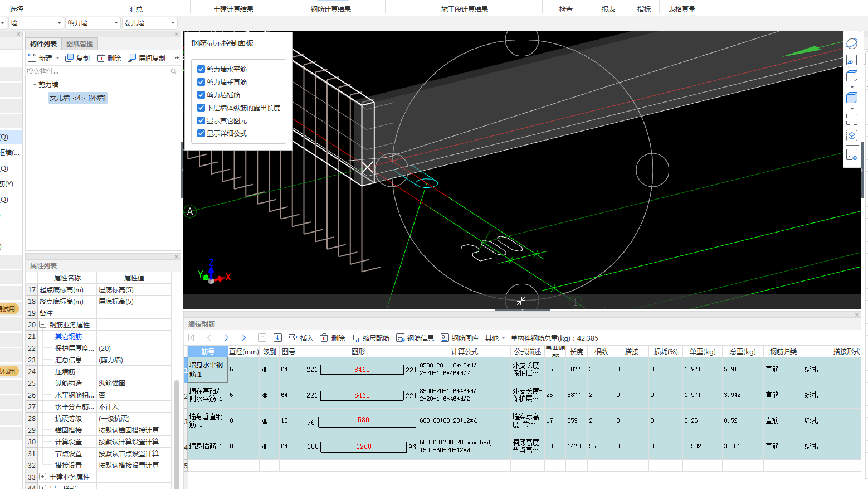Expand 土建业务属性 property group
This screenshot has width=868, height=489.
tap(43, 477)
